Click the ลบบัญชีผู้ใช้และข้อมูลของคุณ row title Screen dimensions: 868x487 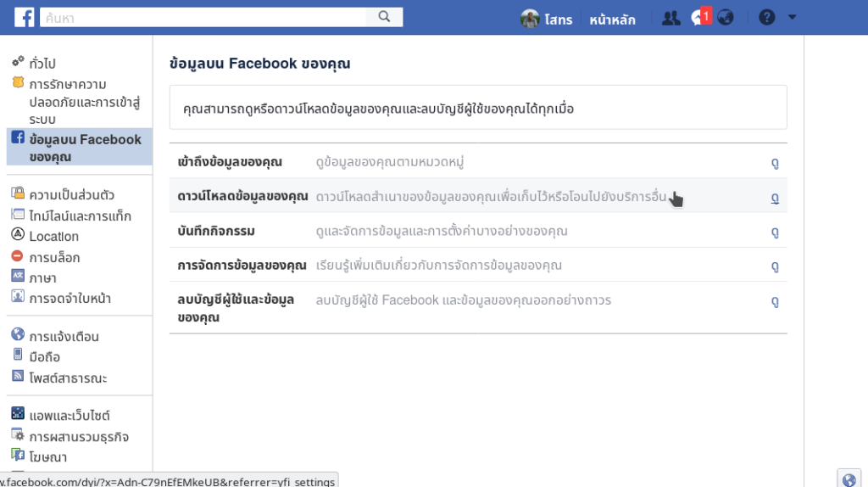236,308
